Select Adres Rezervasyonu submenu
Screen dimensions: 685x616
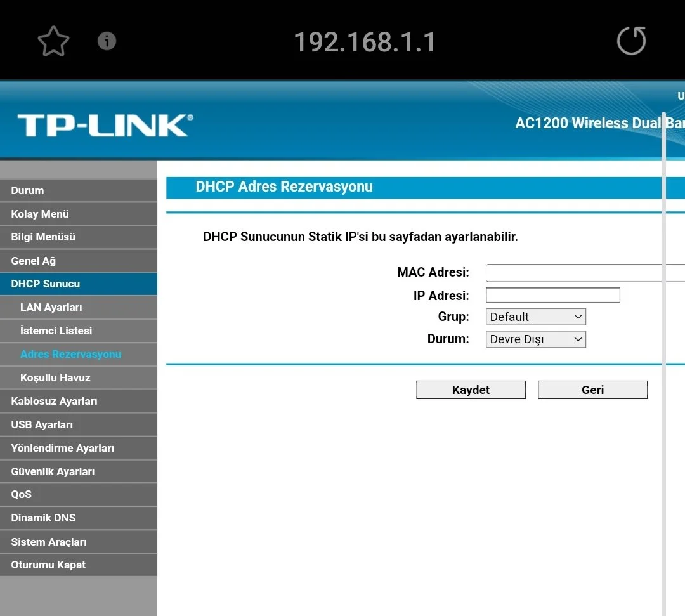(79, 354)
